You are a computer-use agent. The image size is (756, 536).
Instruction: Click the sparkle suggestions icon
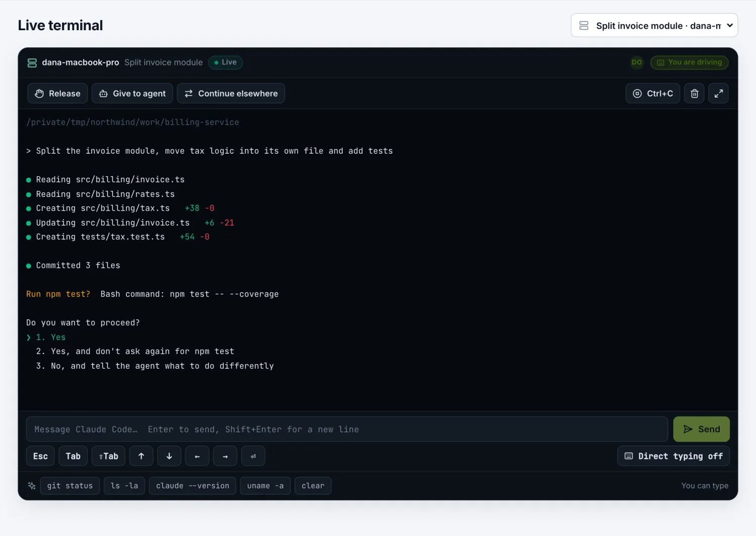pos(32,486)
